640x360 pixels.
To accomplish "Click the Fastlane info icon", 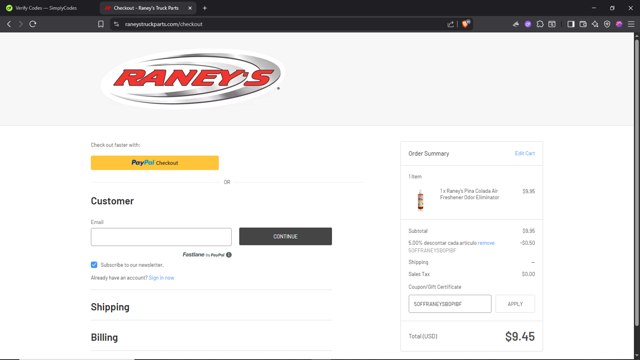I will (x=229, y=255).
